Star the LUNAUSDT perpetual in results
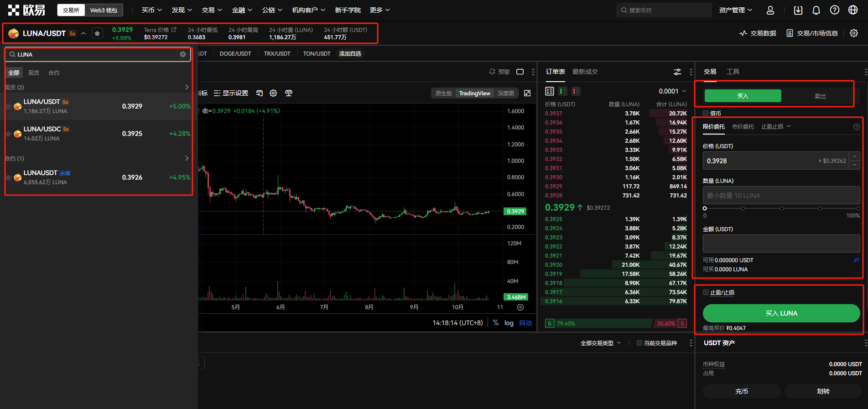This screenshot has width=868, height=409. (8, 177)
